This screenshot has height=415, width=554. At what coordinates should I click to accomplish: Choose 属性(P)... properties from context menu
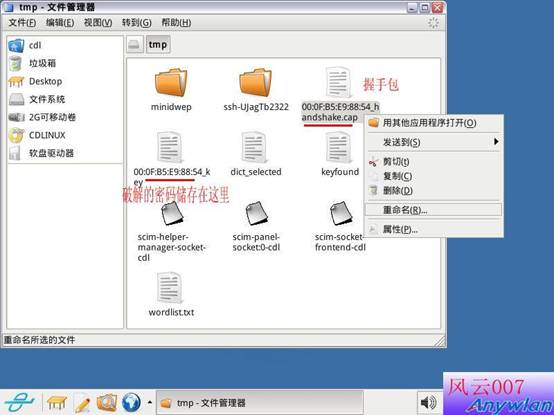click(434, 230)
